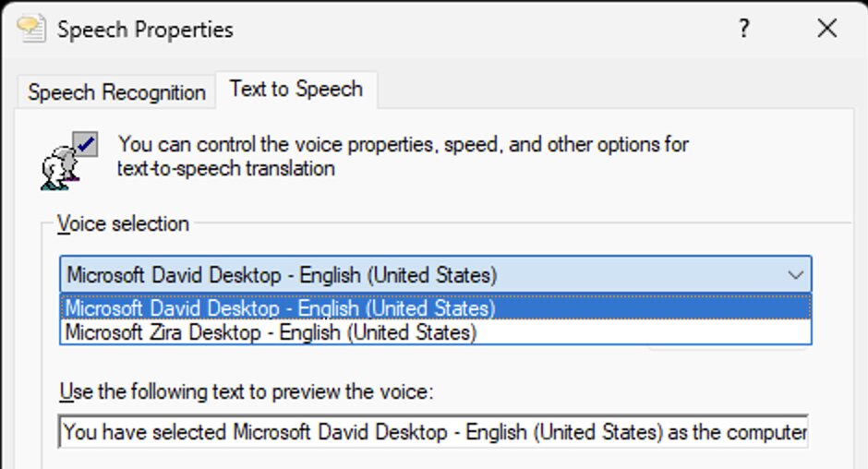Place cursor after 'computer' in preview text
This screenshot has width=868, height=469.
[806, 432]
